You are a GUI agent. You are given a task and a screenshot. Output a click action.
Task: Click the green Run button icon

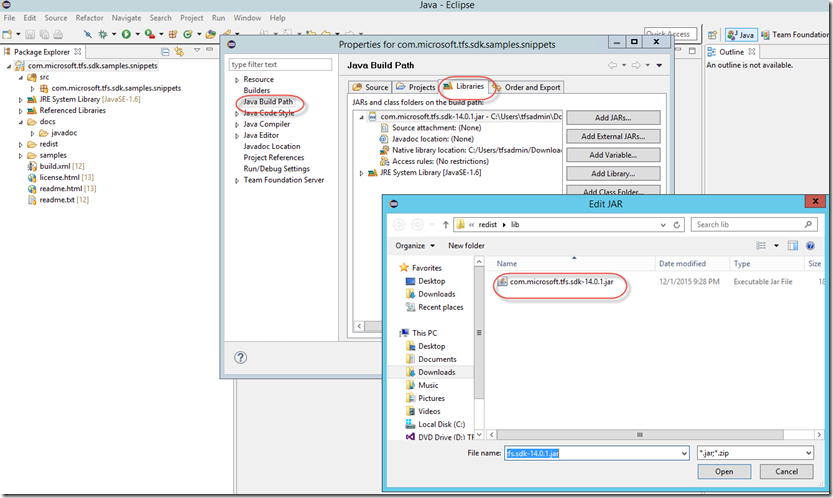126,35
